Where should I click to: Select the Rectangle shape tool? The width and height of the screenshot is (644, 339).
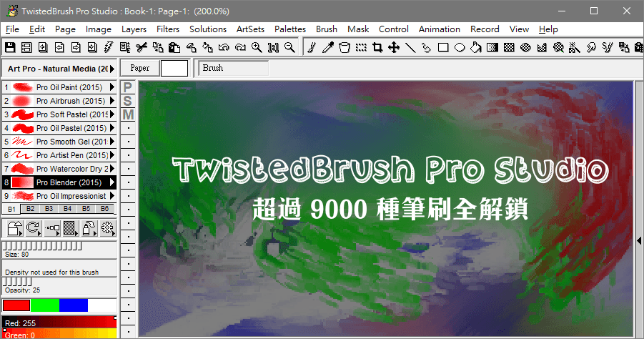(443, 47)
